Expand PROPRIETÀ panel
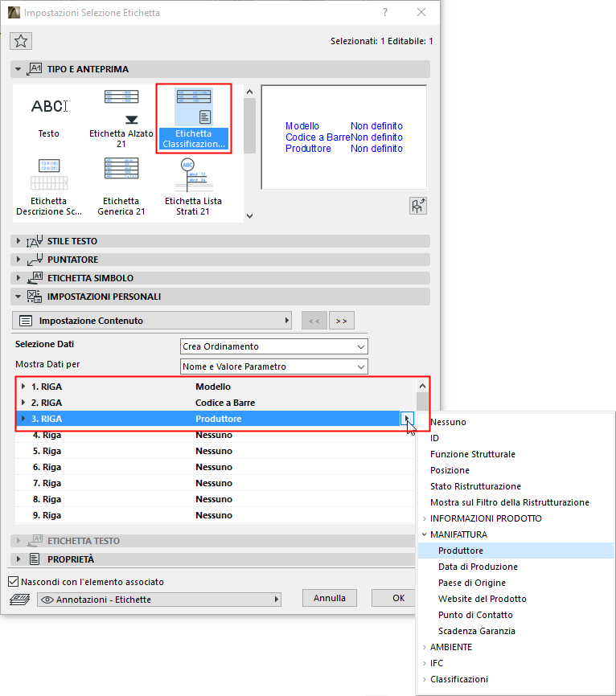Image resolution: width=616 pixels, height=696 pixels. (x=18, y=559)
